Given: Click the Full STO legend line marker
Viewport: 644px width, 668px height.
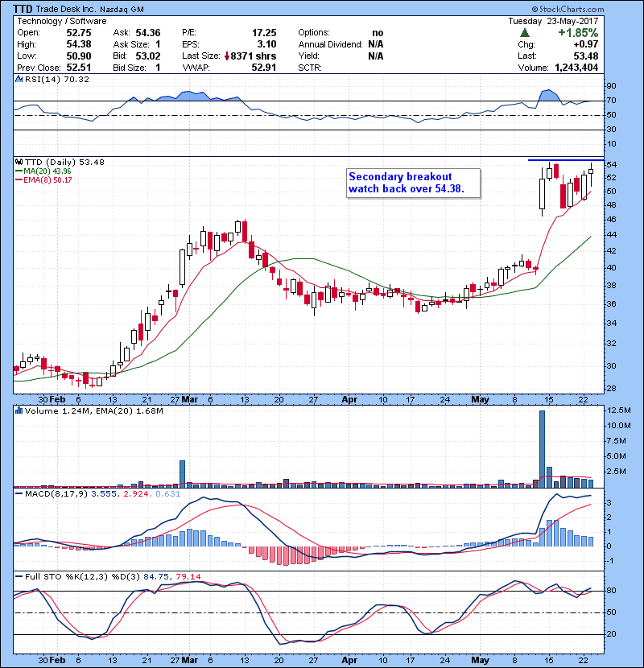Looking at the screenshot, I should 19,576.
